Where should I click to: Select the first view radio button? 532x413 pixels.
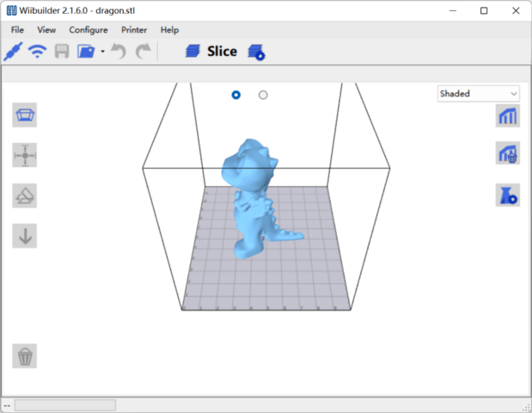[236, 95]
